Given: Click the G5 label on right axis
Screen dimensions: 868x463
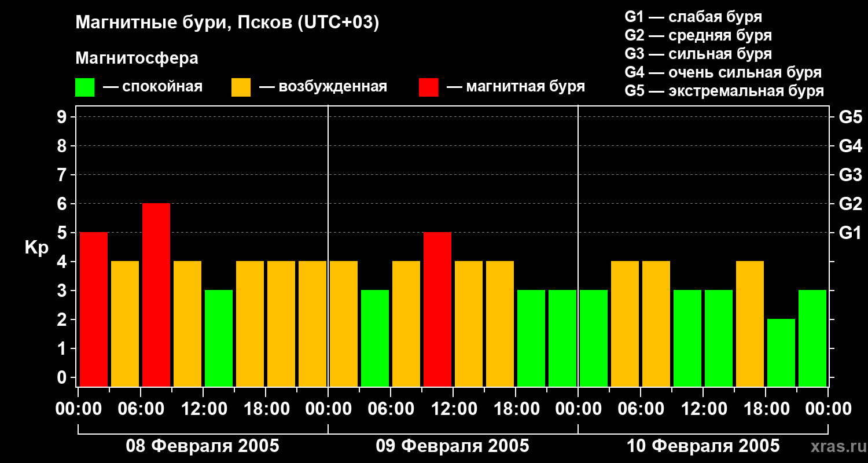Looking at the screenshot, I should 850,117.
